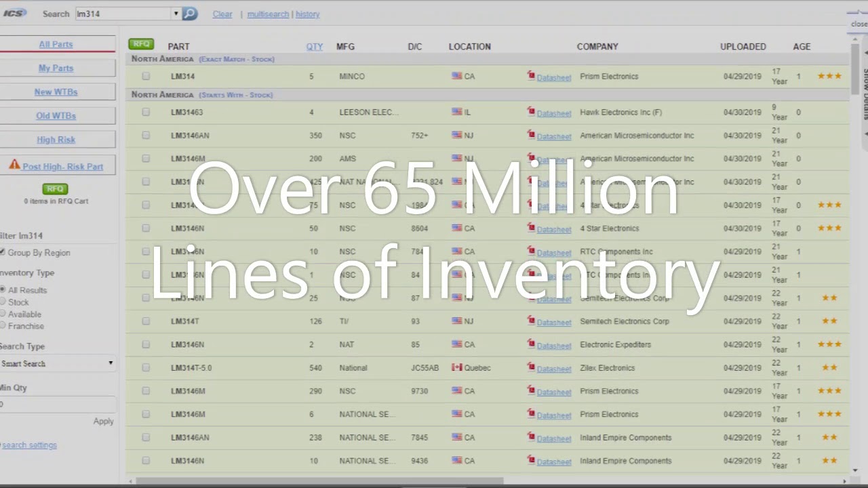Select Franchise inventory type

click(3, 326)
